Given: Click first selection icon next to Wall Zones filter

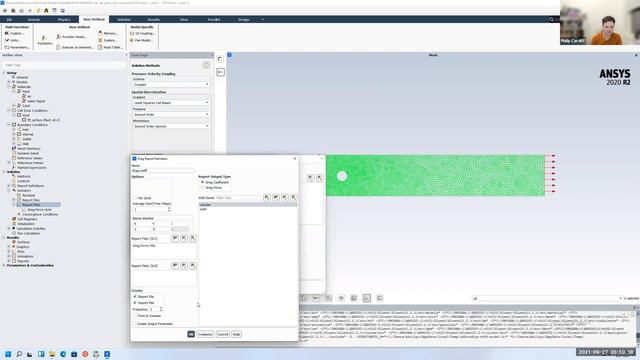Looking at the screenshot, I should pyautogui.click(x=267, y=198).
